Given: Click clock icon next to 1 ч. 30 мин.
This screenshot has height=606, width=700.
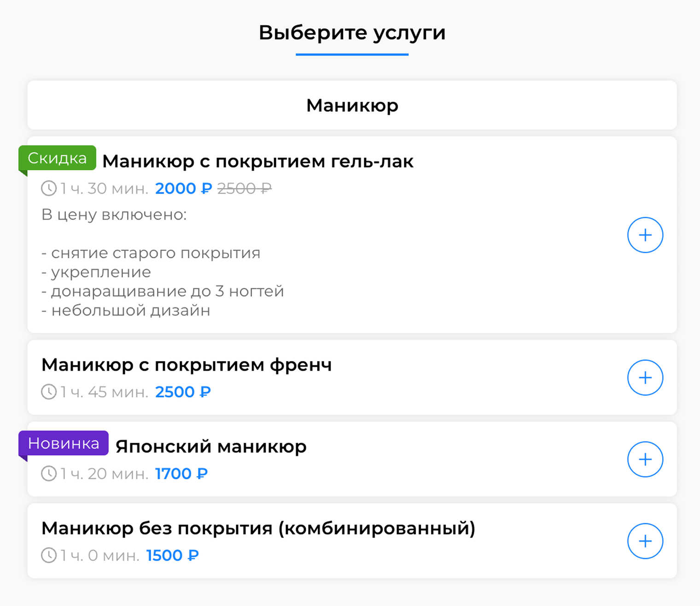Looking at the screenshot, I should pyautogui.click(x=49, y=188).
